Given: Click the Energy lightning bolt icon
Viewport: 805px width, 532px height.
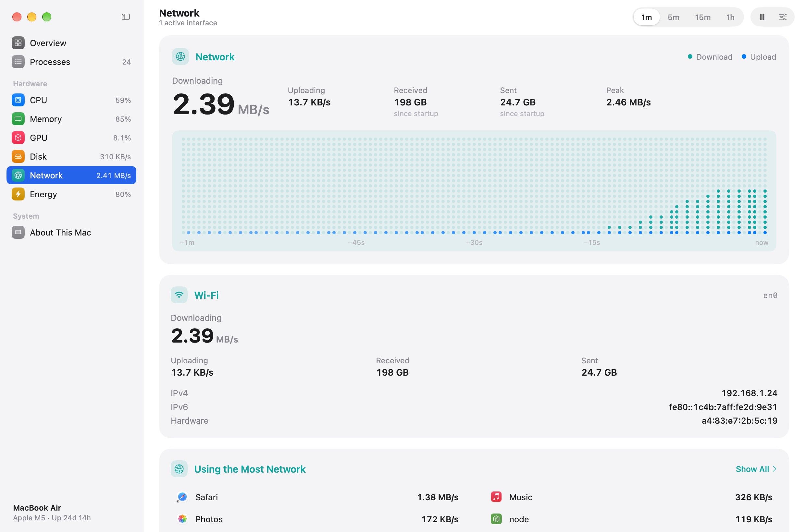Looking at the screenshot, I should [18, 194].
